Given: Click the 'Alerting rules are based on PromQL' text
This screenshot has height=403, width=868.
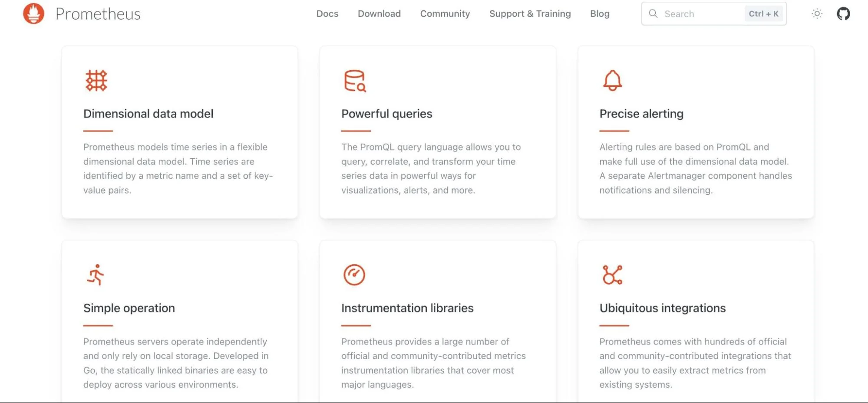Looking at the screenshot, I should click(x=696, y=168).
